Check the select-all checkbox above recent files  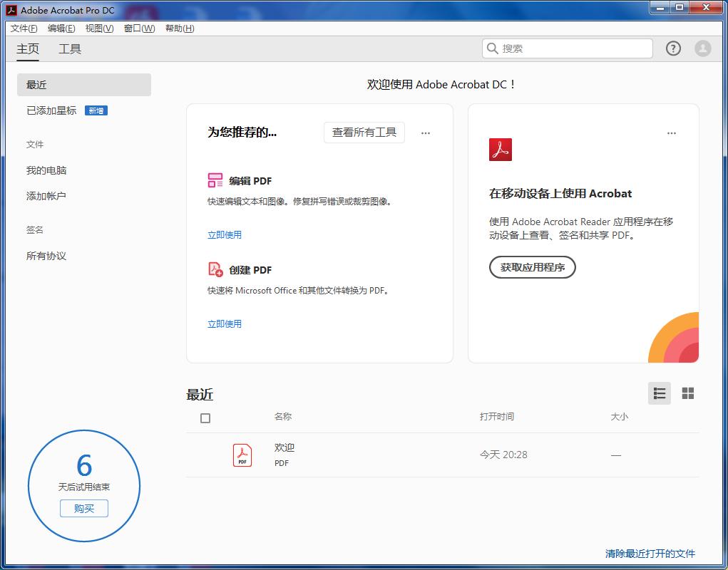point(205,418)
